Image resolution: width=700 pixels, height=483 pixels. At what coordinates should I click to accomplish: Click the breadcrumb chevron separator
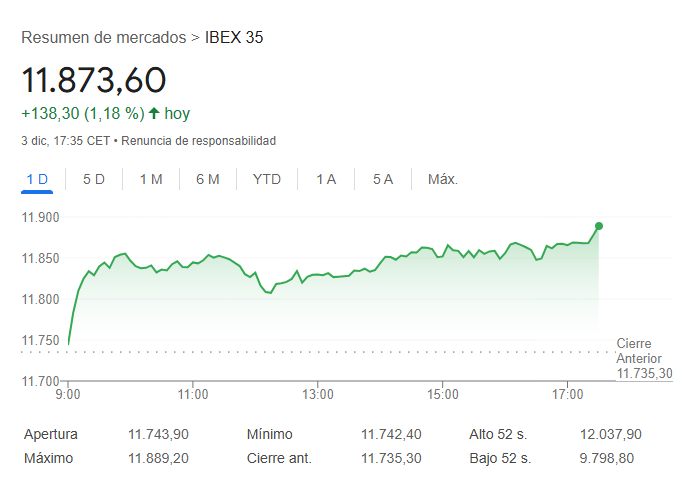195,38
